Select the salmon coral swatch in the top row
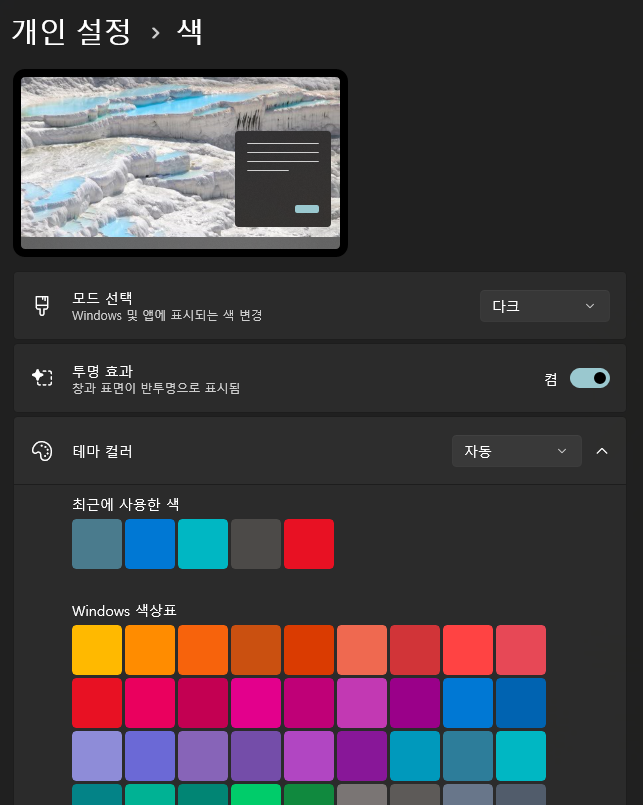643x805 pixels. coord(362,650)
